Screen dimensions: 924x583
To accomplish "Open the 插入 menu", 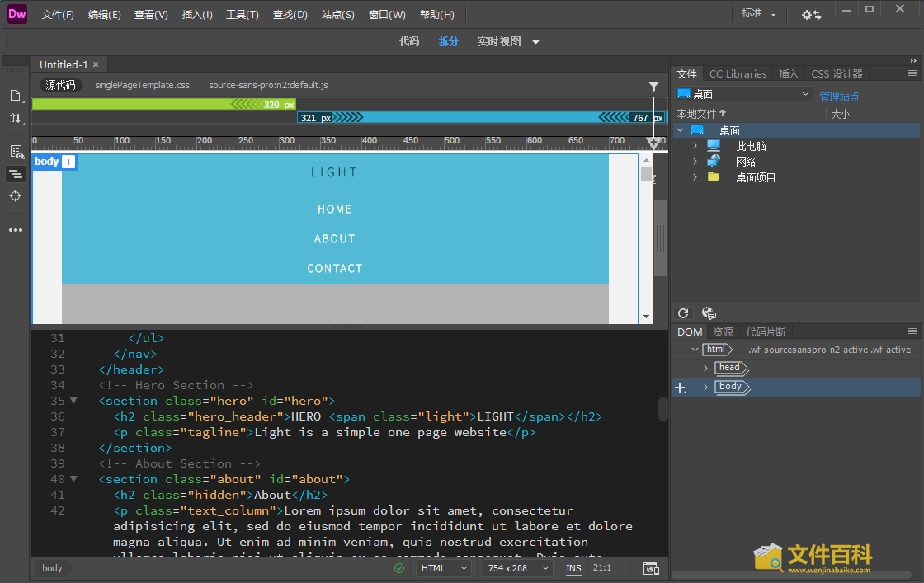I will point(197,15).
